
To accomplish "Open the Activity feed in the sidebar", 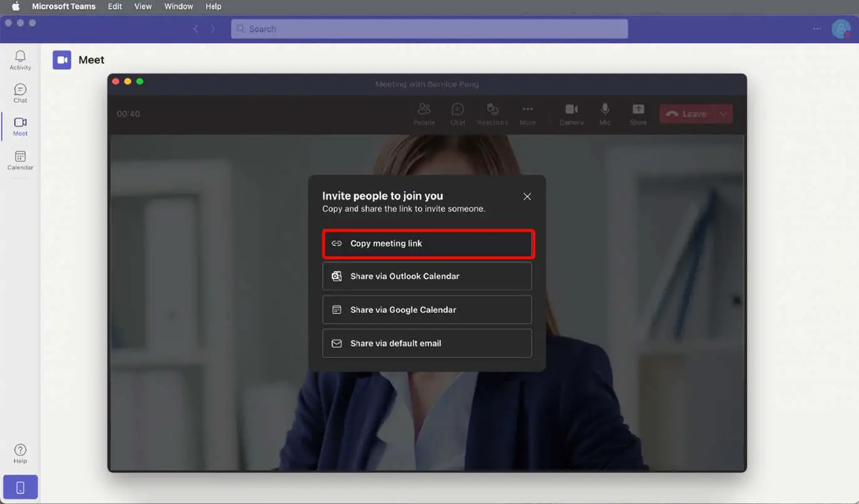I will click(x=20, y=60).
